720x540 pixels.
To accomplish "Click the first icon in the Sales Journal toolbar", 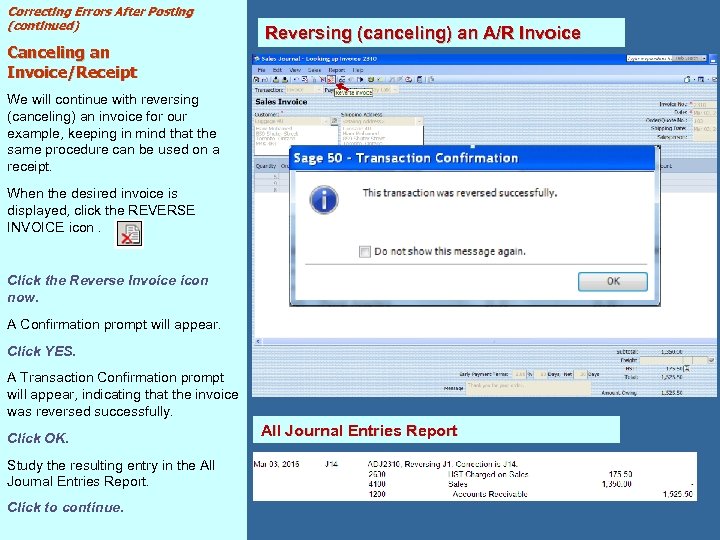I will click(256, 79).
